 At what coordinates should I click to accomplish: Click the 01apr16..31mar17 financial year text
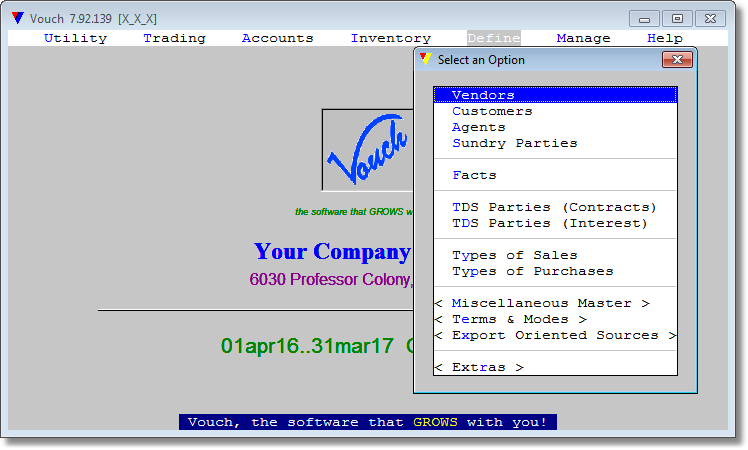307,346
